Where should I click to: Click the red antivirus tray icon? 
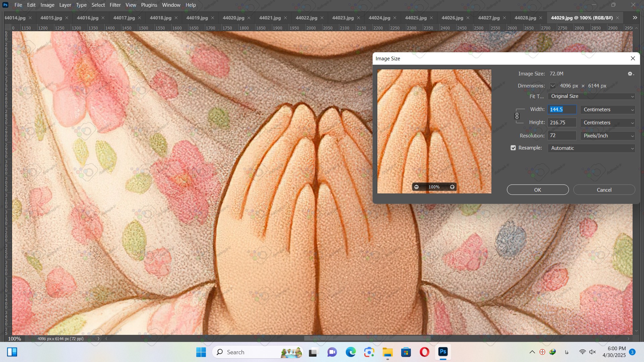542,352
